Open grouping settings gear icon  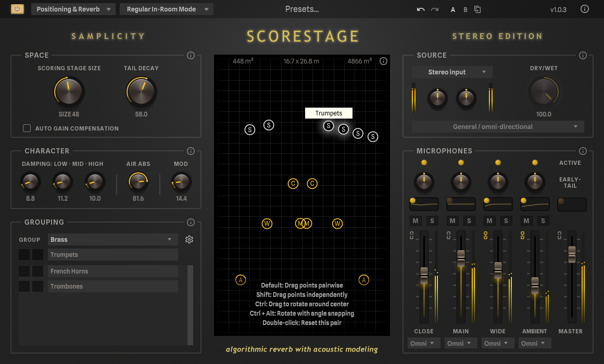(189, 239)
